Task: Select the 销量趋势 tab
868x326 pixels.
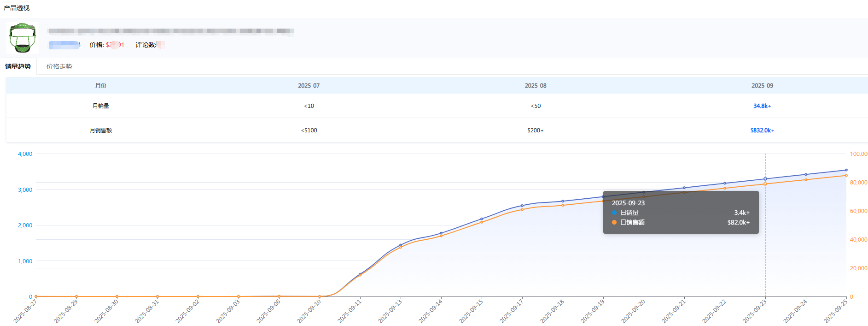Action: (x=18, y=66)
